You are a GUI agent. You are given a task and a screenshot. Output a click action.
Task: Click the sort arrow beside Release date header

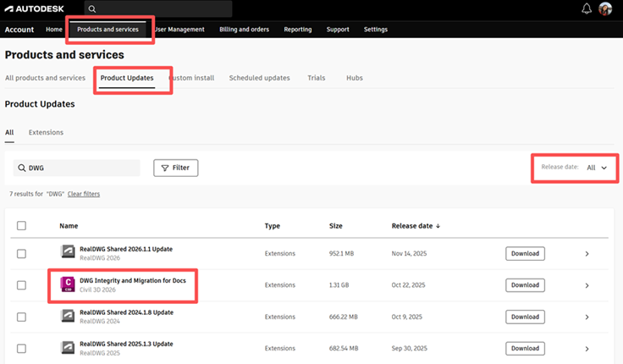[438, 226]
